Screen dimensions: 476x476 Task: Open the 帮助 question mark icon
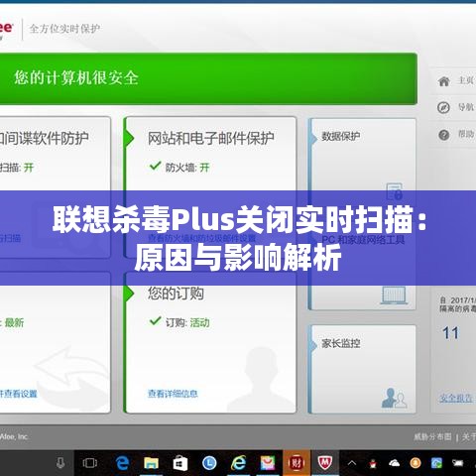point(444,135)
